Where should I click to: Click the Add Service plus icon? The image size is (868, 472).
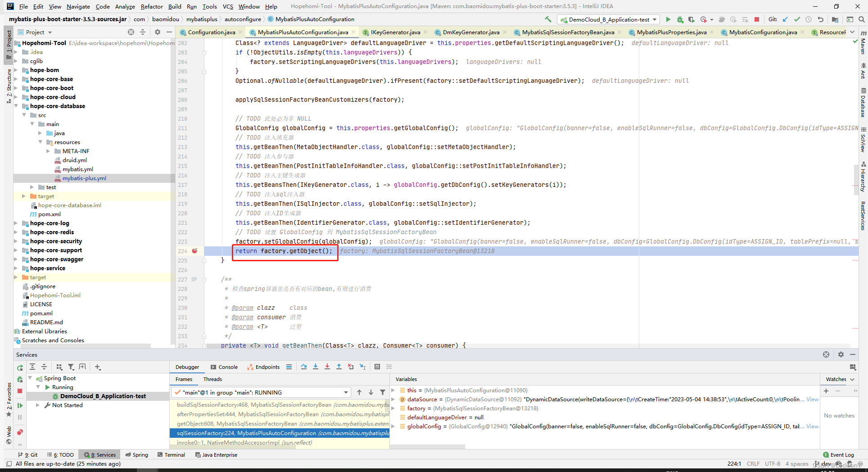(x=98, y=367)
